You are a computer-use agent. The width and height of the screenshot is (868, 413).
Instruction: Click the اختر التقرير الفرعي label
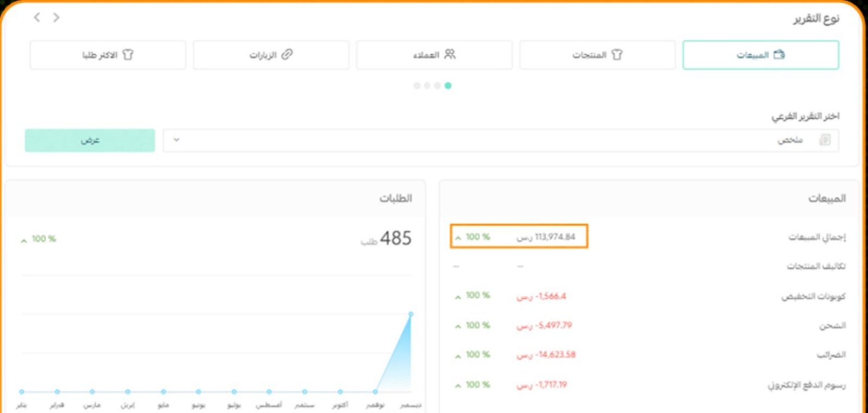pyautogui.click(x=806, y=116)
